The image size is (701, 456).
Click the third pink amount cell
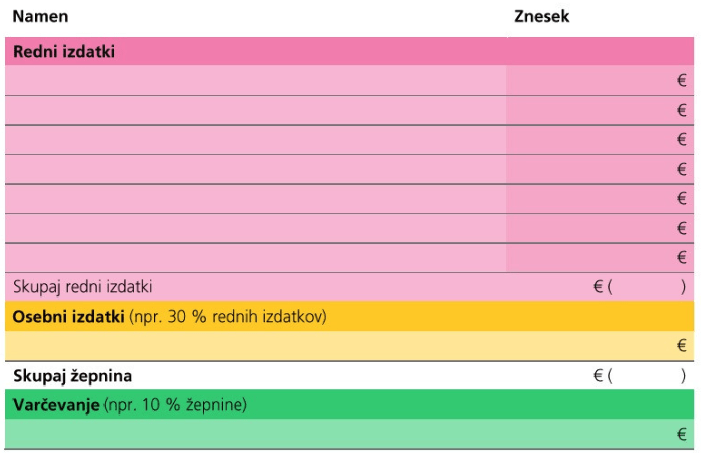click(600, 139)
